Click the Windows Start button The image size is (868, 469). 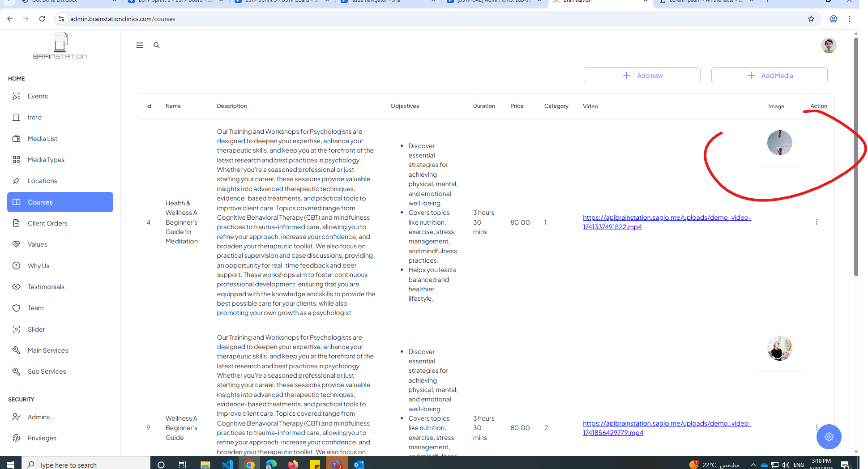[x=11, y=465]
